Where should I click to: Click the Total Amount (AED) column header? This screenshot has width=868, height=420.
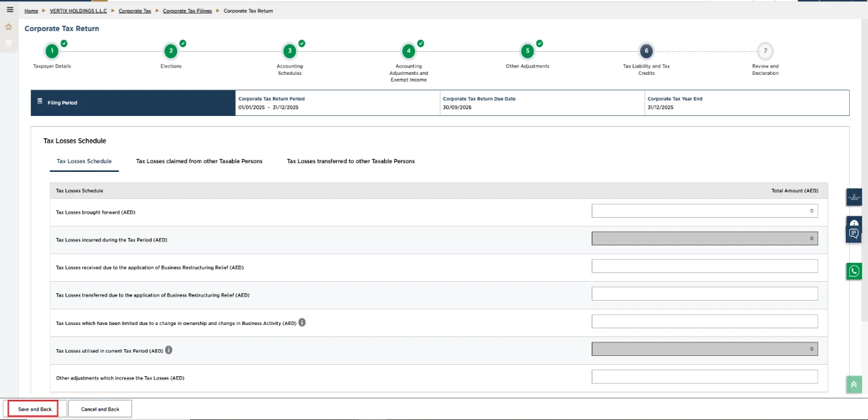(x=795, y=191)
